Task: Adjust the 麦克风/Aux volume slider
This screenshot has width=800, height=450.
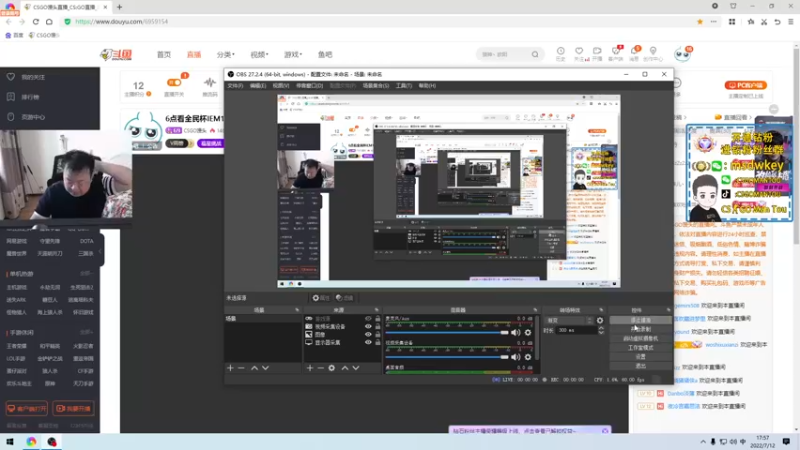Action: pyautogui.click(x=447, y=333)
